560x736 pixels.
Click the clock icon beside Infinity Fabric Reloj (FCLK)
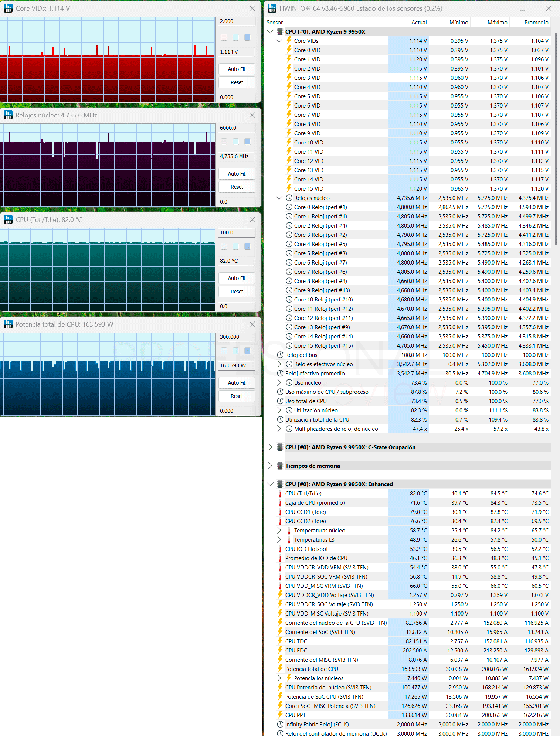coord(280,725)
